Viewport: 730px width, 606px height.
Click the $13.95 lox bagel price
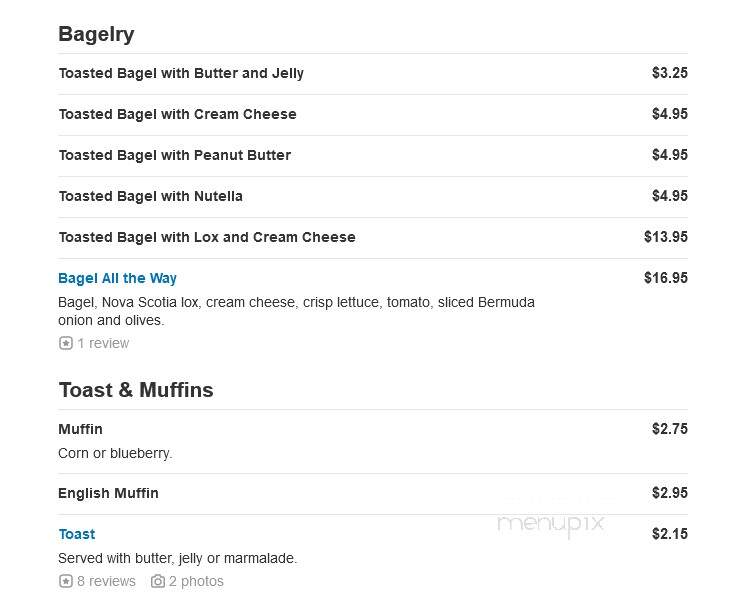point(666,237)
